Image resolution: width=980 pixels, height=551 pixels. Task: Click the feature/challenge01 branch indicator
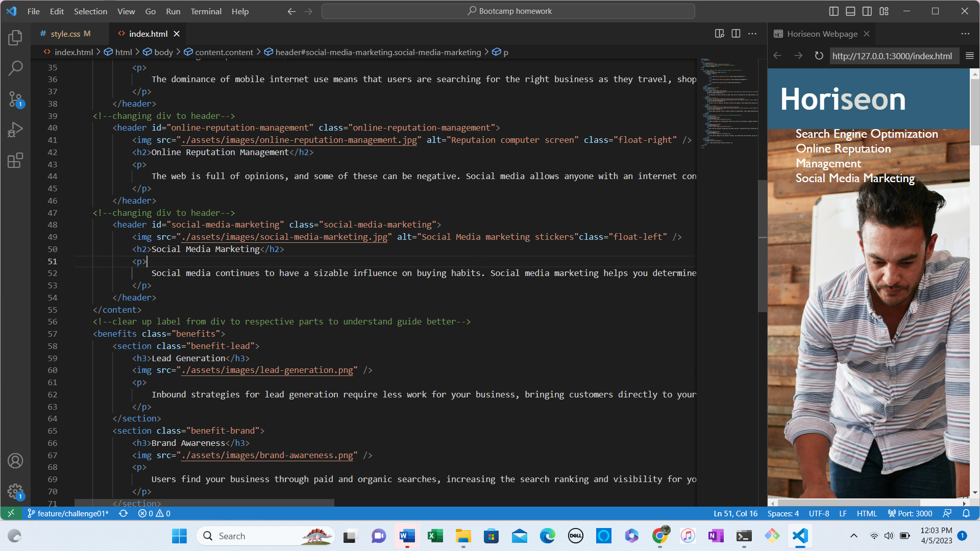click(x=68, y=513)
